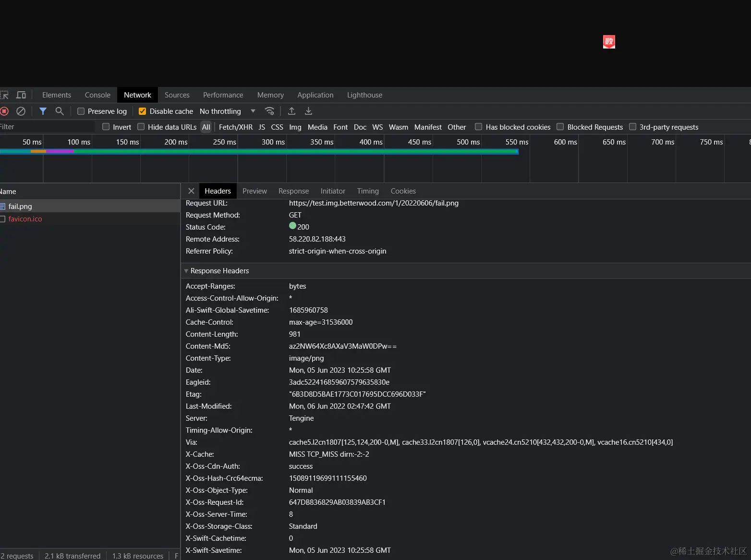Filter requests by Fetch/XHR
751x560 pixels.
pos(236,127)
